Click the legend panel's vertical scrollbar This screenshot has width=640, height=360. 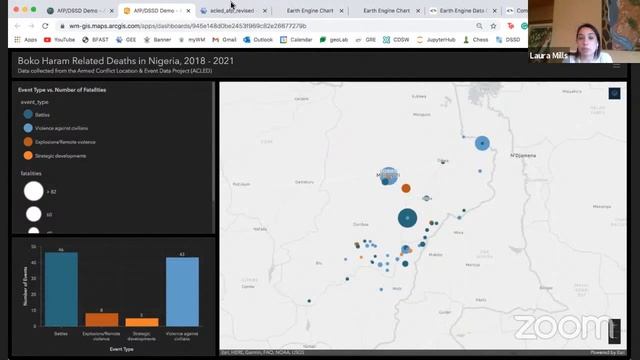coord(213,143)
